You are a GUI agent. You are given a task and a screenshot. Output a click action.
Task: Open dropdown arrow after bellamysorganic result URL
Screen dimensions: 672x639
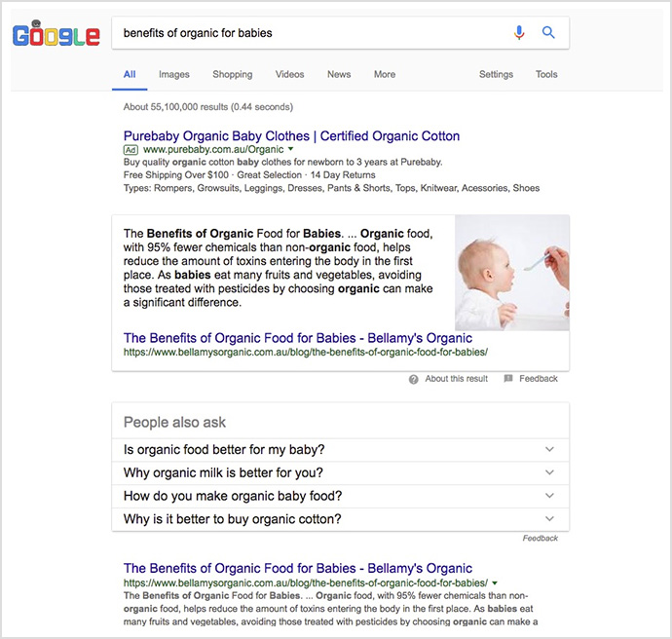click(495, 583)
